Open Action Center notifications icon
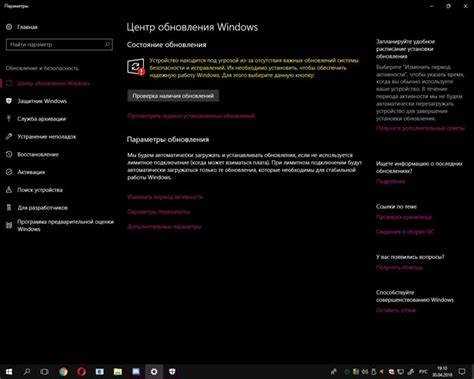The image size is (474, 379). click(x=462, y=371)
